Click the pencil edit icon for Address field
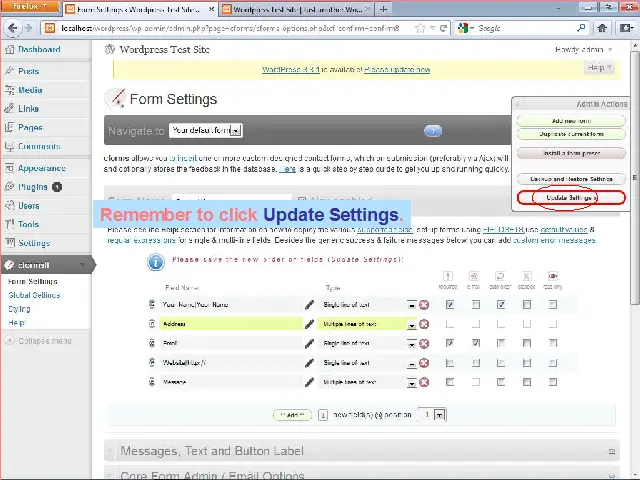This screenshot has height=480, width=640. [x=309, y=324]
